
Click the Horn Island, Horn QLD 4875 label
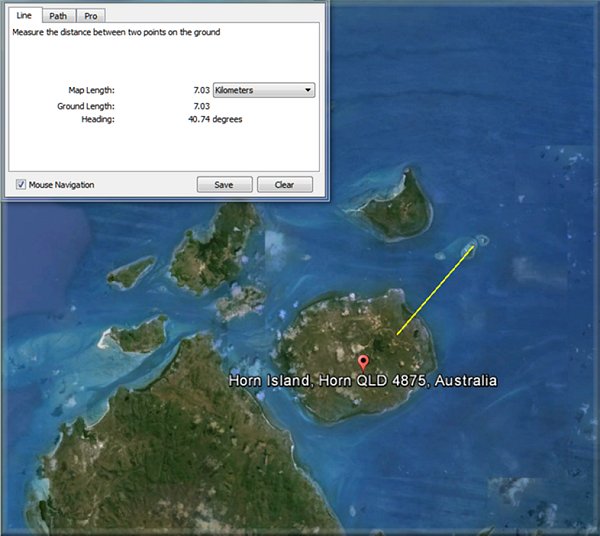(x=363, y=381)
